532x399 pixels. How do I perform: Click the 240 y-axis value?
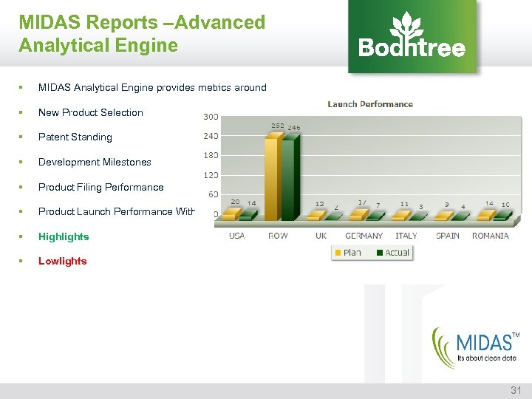click(211, 136)
